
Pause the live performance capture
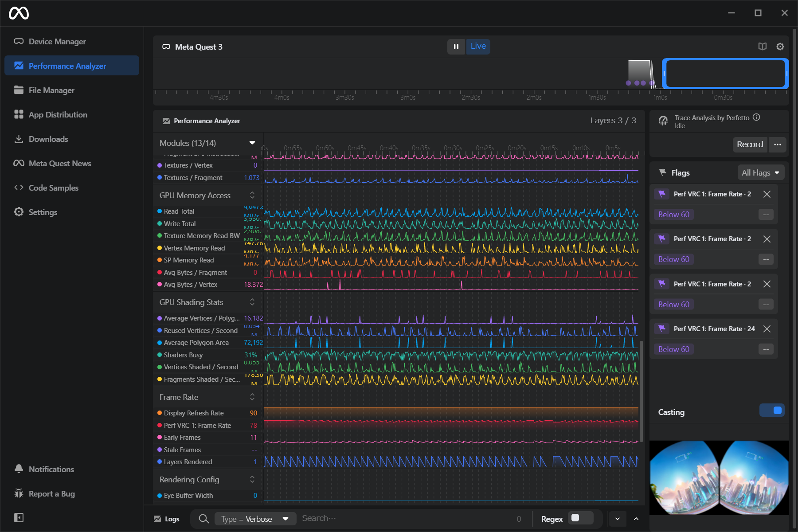coord(456,47)
